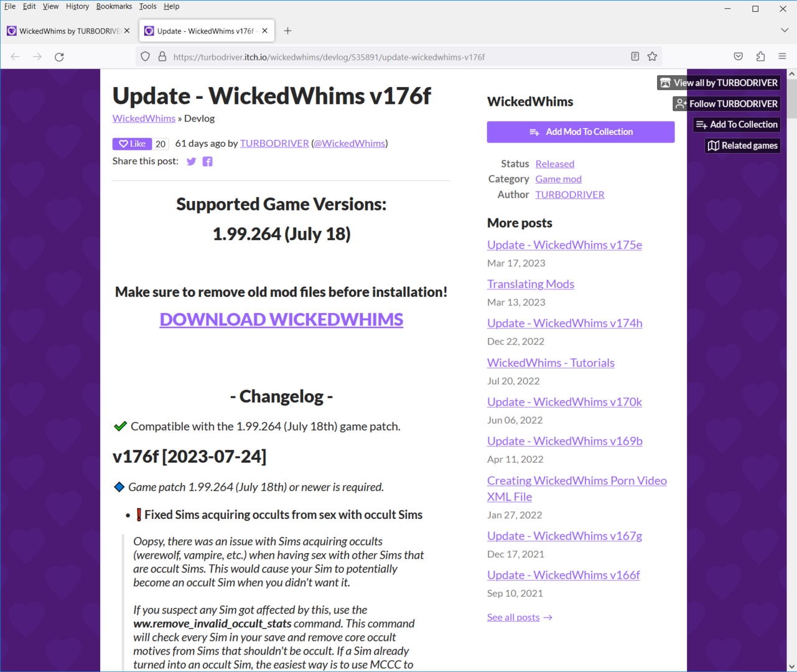Open the Bookmarks menu
Viewport: 797px width, 672px height.
[x=114, y=6]
